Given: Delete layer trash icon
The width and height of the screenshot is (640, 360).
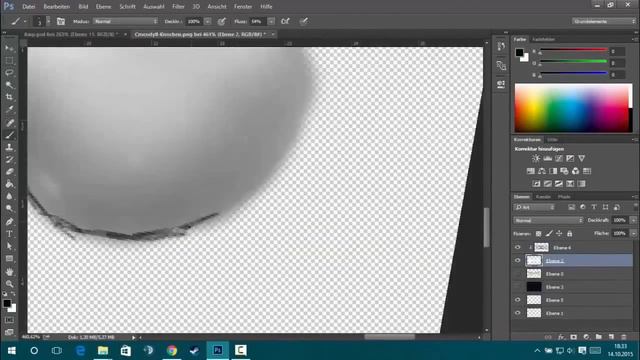Looking at the screenshot, I should (x=624, y=337).
